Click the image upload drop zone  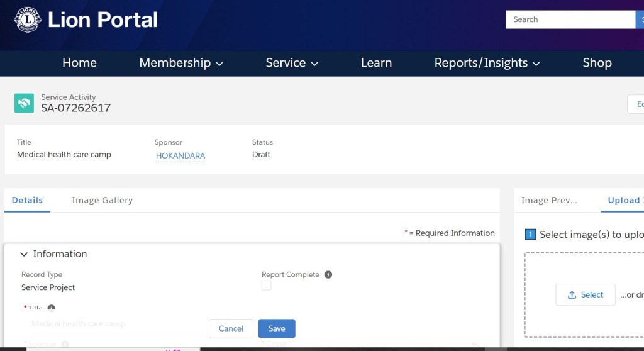(584, 294)
